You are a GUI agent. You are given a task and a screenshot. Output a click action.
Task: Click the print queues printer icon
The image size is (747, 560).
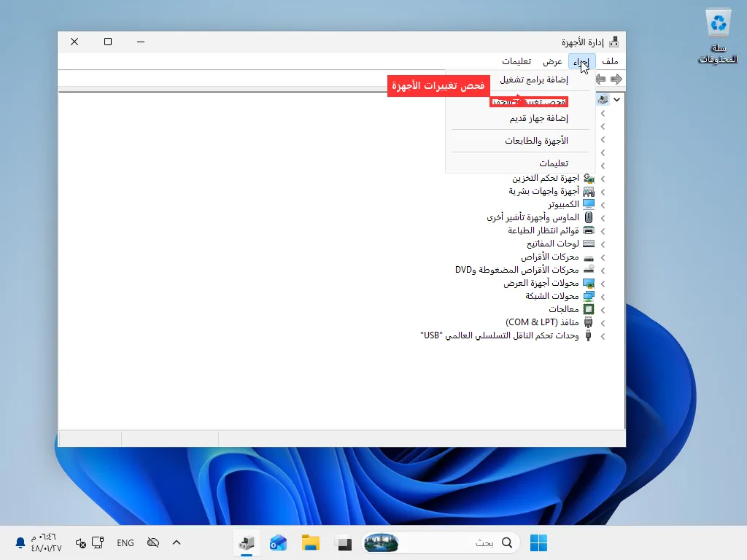589,230
